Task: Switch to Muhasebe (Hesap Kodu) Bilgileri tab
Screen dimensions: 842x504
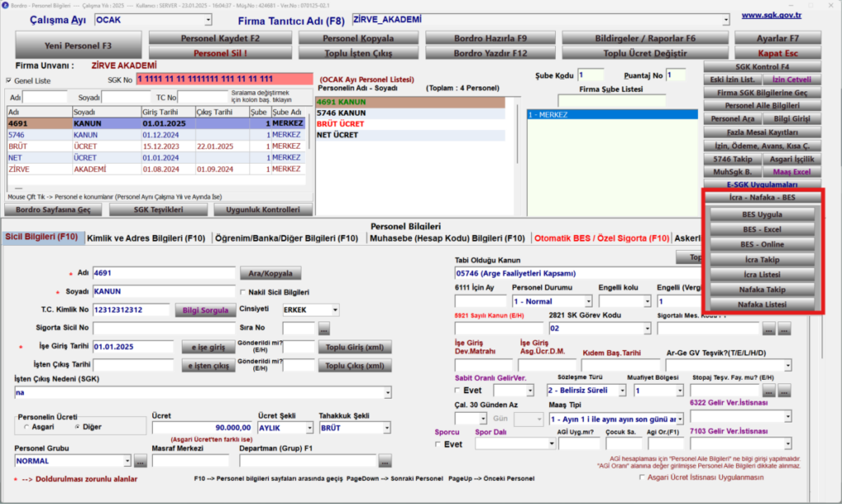Action: [447, 238]
